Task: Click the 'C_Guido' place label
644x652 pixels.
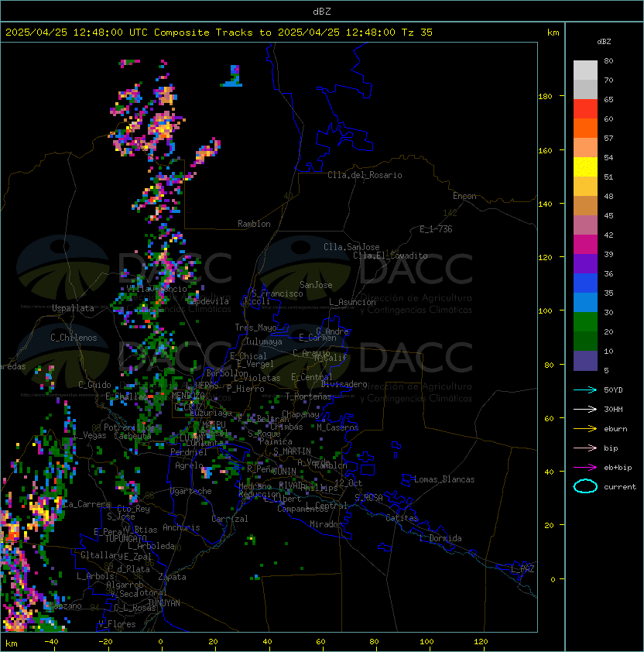Action: pyautogui.click(x=94, y=385)
